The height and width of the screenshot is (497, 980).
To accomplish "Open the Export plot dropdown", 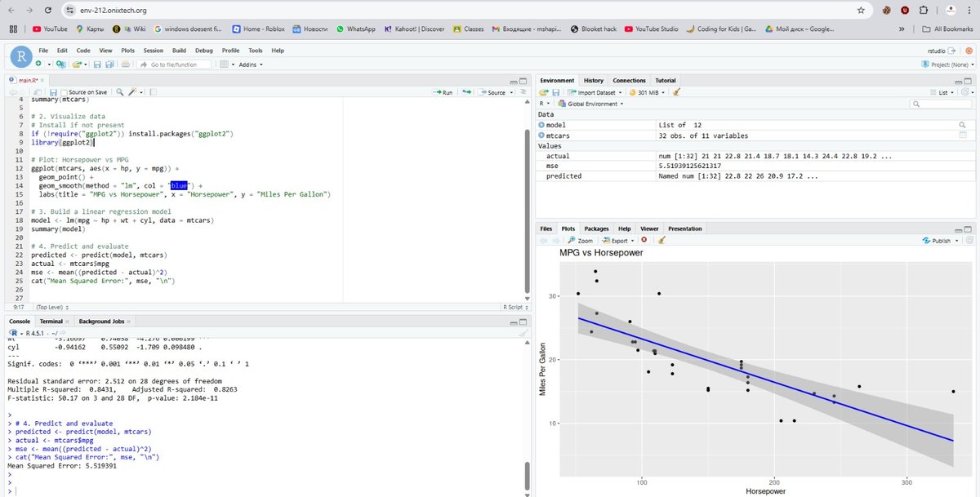I will click(x=619, y=241).
